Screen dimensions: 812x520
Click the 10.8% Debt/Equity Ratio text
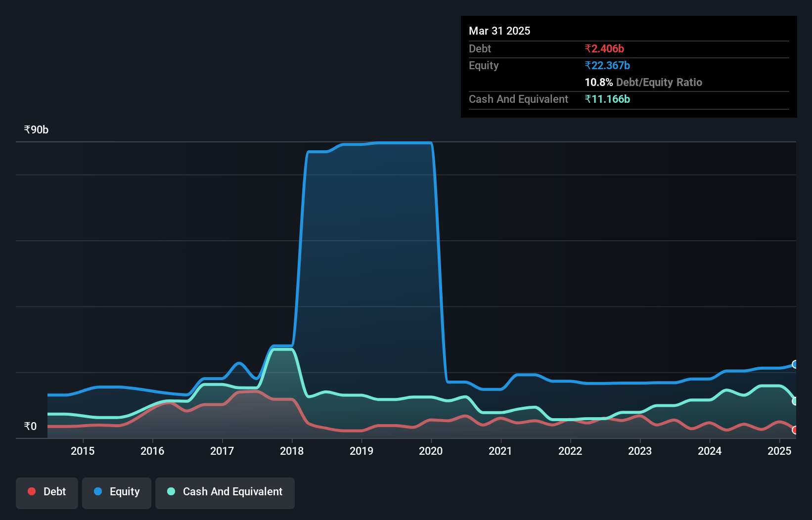tap(643, 82)
